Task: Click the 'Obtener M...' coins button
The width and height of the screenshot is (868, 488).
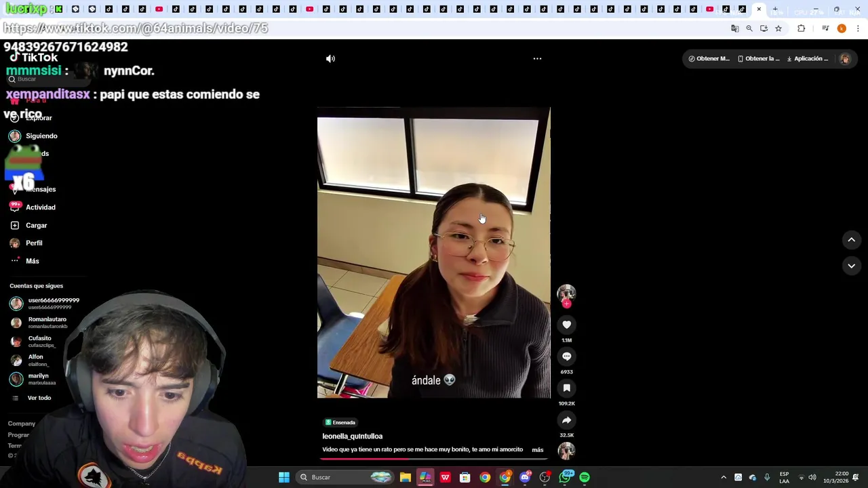Action: (x=709, y=59)
